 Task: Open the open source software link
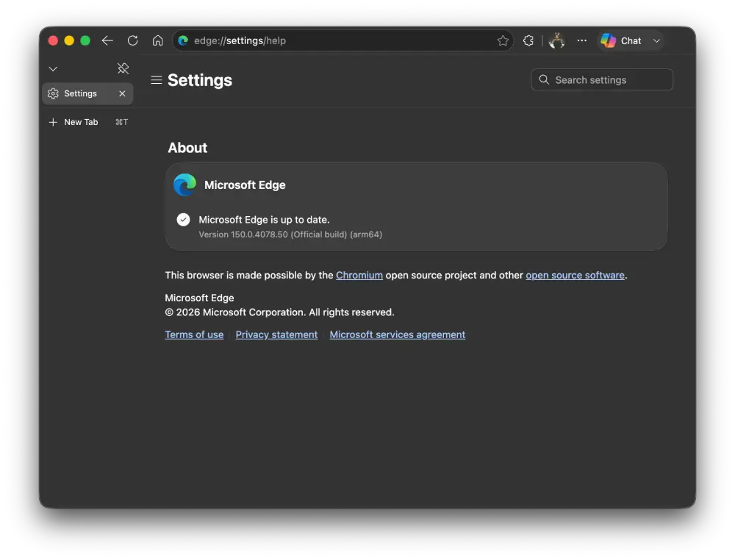tap(576, 276)
